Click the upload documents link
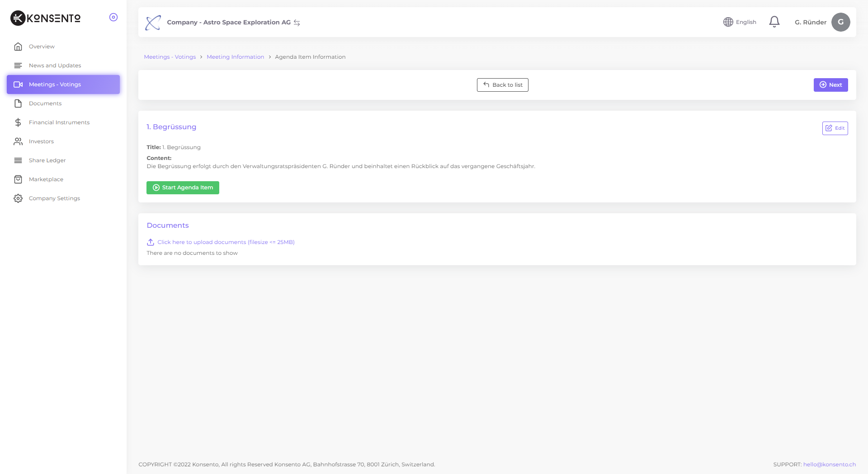Viewport: 868px width, 474px height. pos(226,242)
